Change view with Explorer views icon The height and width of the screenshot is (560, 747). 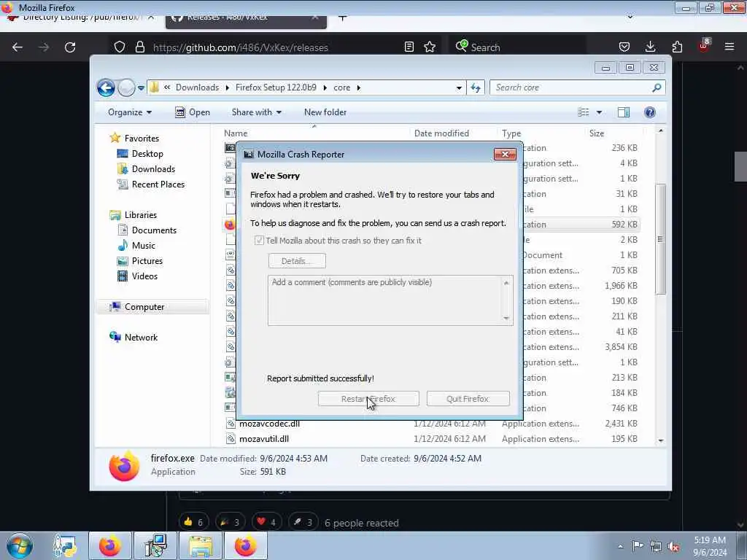[x=584, y=112]
